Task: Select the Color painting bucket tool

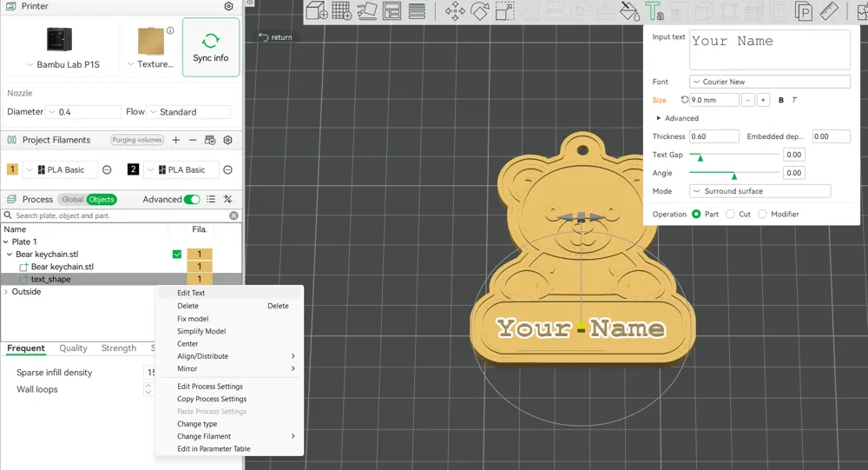Action: click(629, 10)
